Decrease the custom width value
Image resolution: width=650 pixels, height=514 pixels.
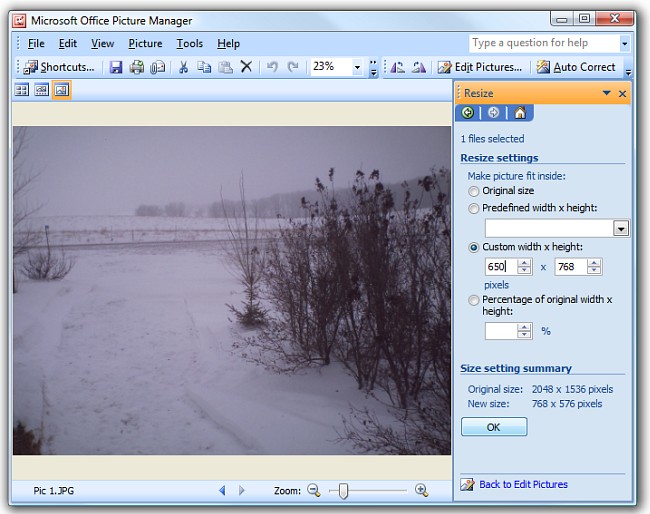[525, 270]
